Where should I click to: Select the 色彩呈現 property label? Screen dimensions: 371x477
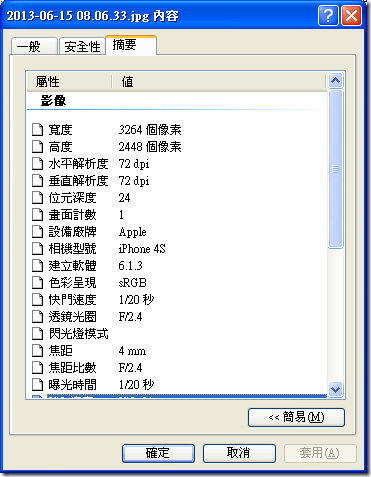click(x=72, y=283)
